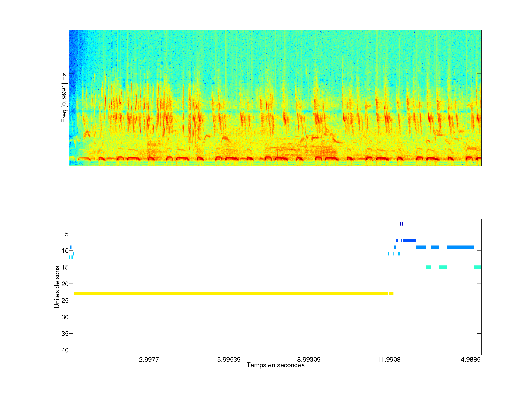Click the x-axis tick label 11.9908
This screenshot has height=399, width=532.
(x=389, y=359)
